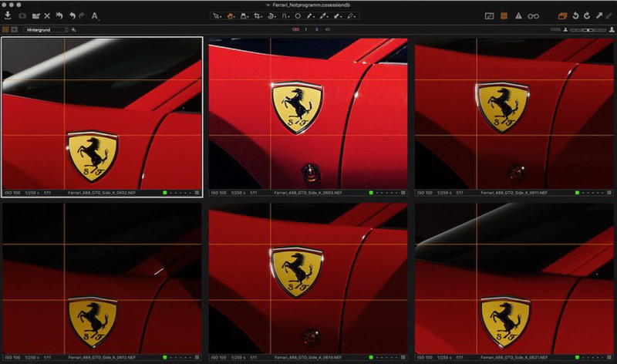Toggle the exposure warning triangle
617x364 pixels.
(x=518, y=16)
